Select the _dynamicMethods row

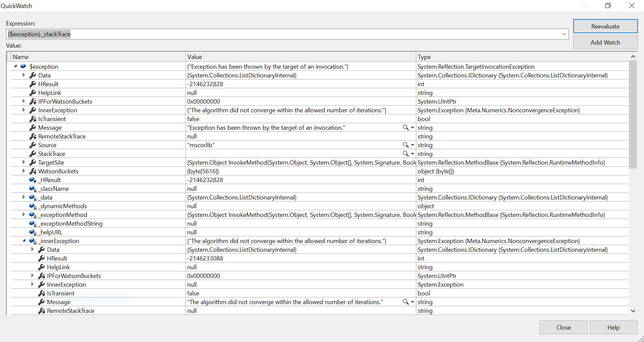coord(320,206)
